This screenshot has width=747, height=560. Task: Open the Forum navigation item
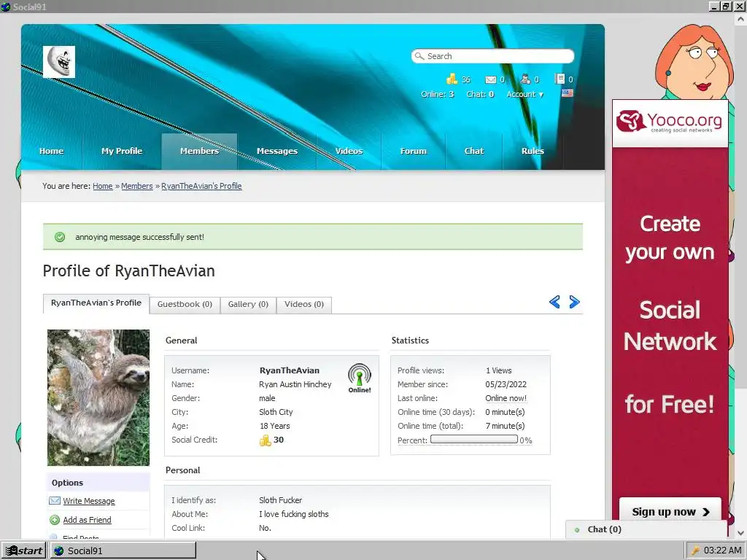(413, 151)
